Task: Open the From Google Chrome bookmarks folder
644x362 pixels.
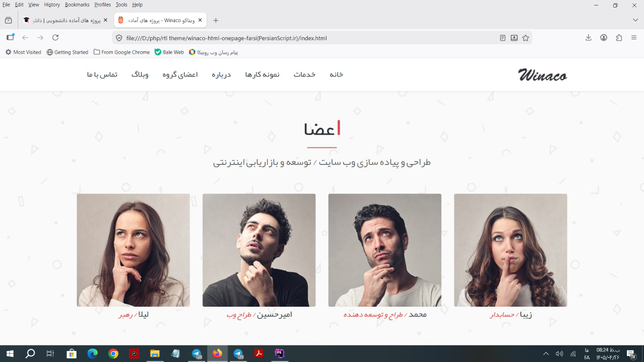Action: coord(122,52)
